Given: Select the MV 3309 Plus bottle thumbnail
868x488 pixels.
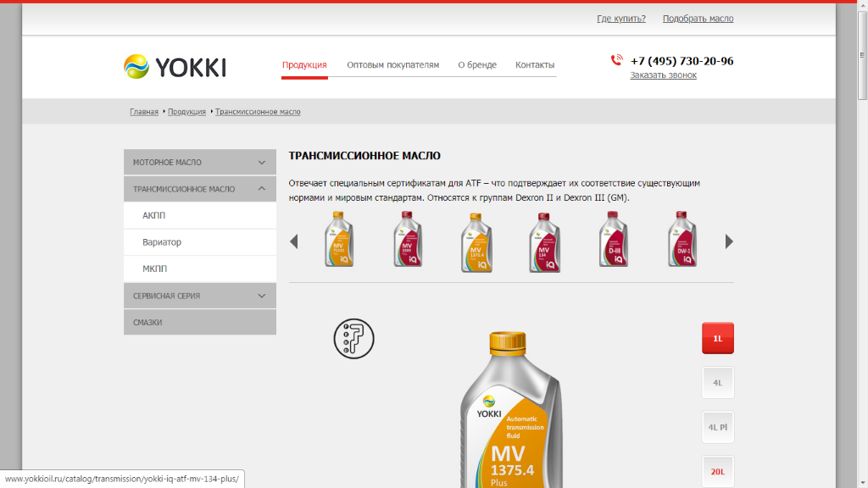Looking at the screenshot, I should click(408, 241).
